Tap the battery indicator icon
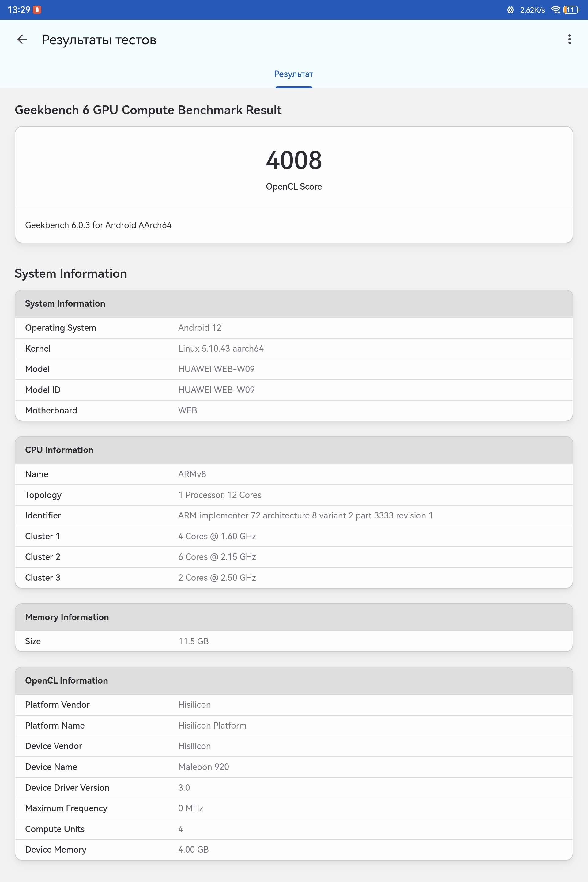588x882 pixels. 571,10
